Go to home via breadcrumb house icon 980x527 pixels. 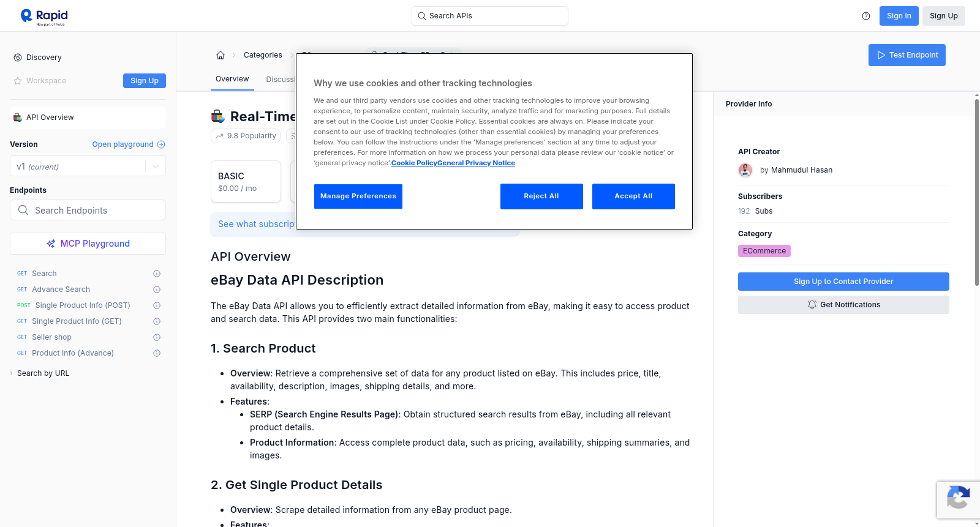click(x=221, y=55)
